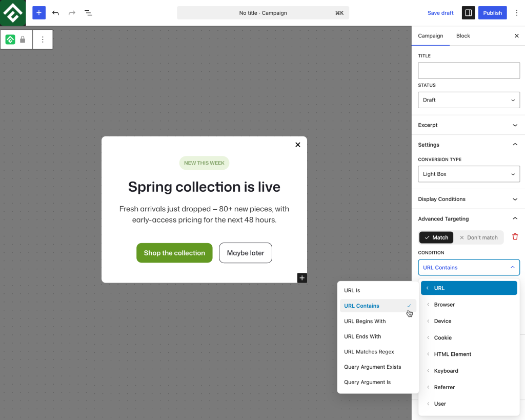This screenshot has height=420, width=525.
Task: Delete the targeting rule via trash icon
Action: 515,237
